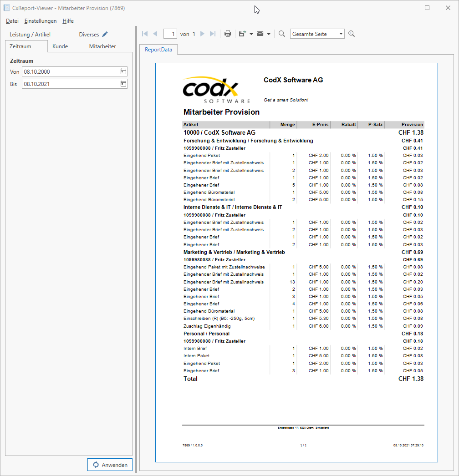Click the 'Forschung & Entwicklung' group row
This screenshot has width=459, height=476.
click(x=303, y=141)
